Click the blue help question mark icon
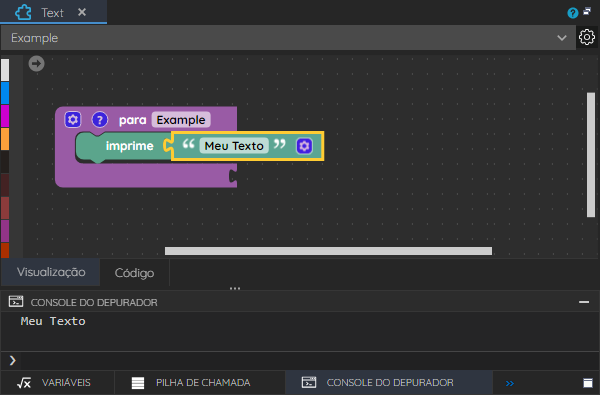 click(x=572, y=13)
